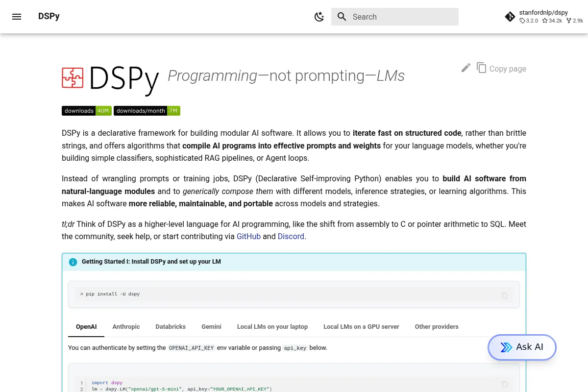This screenshot has height=392, width=588.
Task: Click the Search input field
Action: (395, 17)
